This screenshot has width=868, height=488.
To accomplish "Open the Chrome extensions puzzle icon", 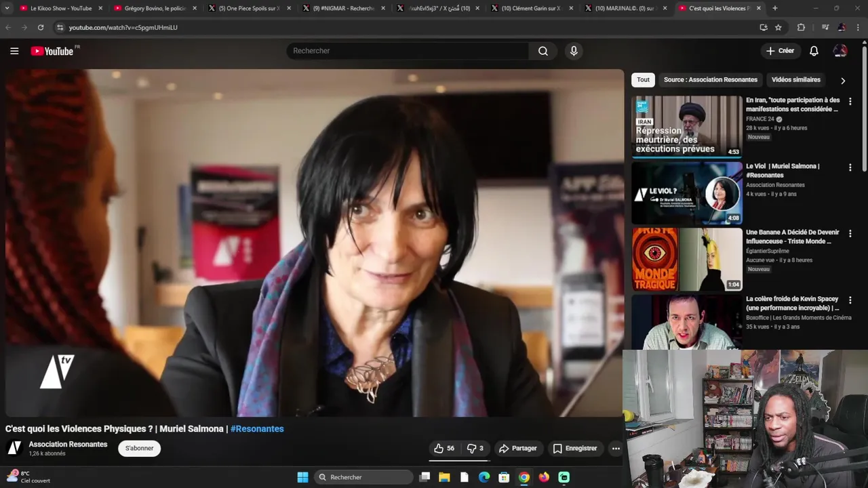I will click(801, 27).
